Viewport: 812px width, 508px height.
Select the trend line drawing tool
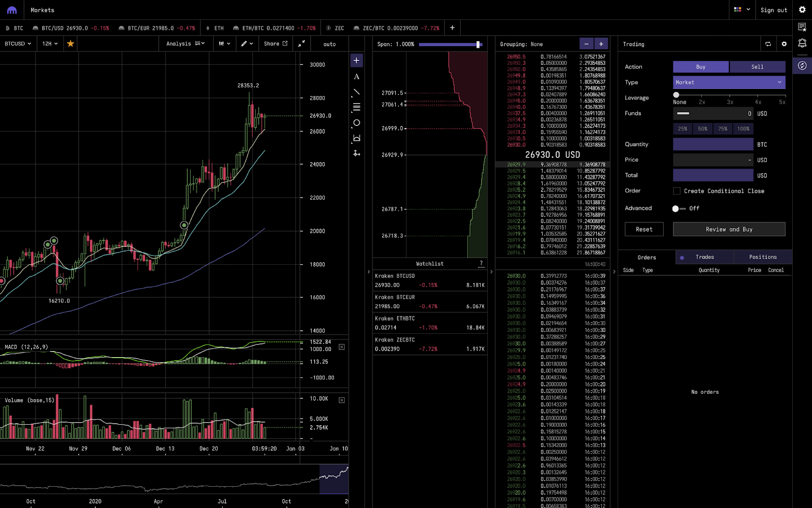(x=357, y=92)
